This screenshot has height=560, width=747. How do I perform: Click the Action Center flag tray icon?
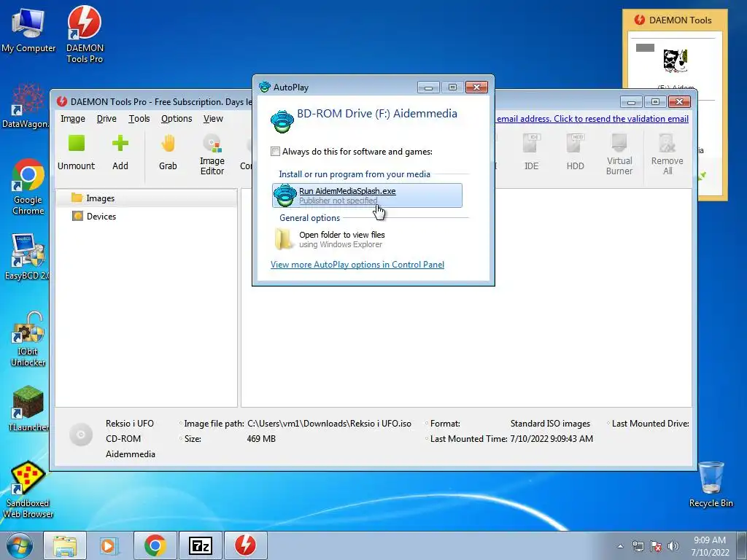click(x=656, y=546)
